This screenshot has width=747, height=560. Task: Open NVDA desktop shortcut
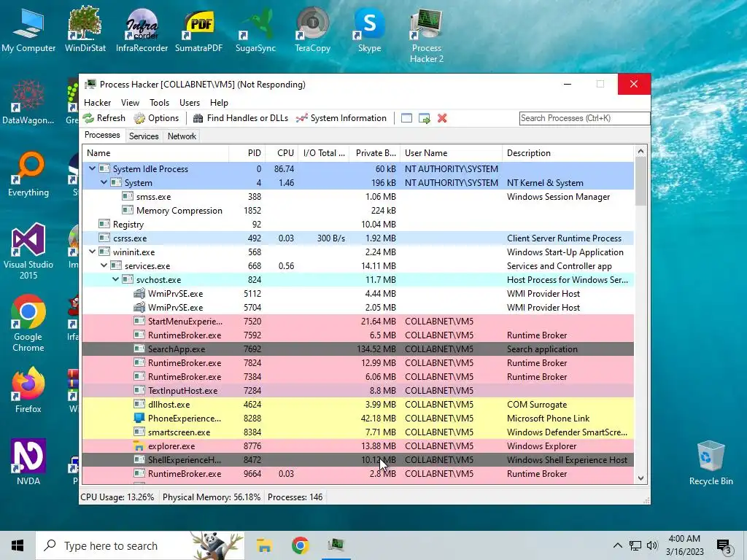pos(28,462)
